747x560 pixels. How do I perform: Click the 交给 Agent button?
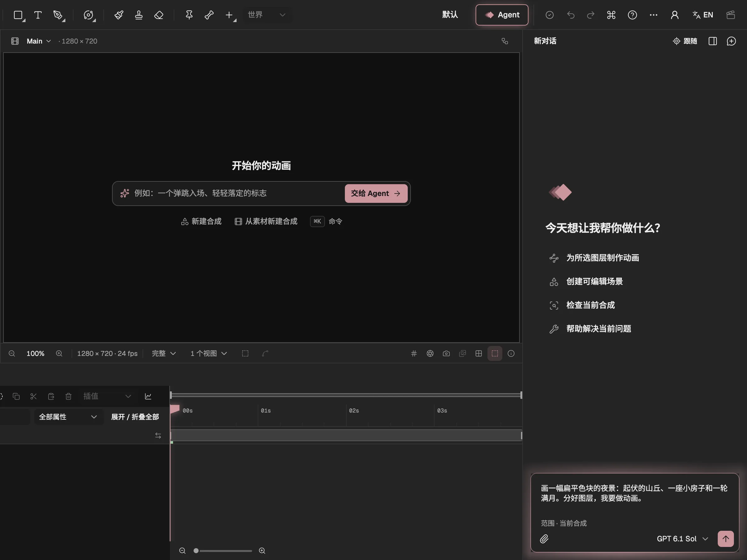pos(376,194)
